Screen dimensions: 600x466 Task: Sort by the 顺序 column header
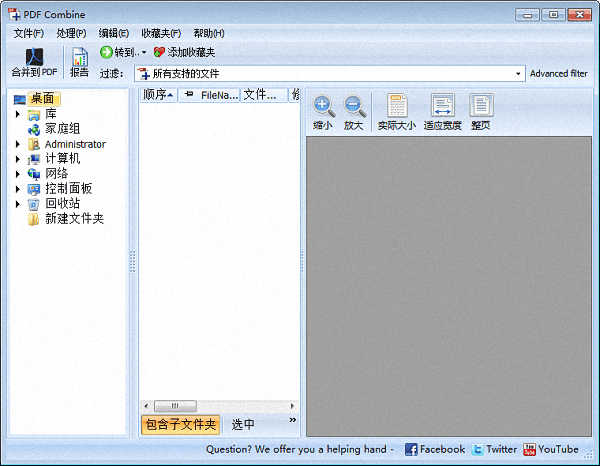(158, 95)
